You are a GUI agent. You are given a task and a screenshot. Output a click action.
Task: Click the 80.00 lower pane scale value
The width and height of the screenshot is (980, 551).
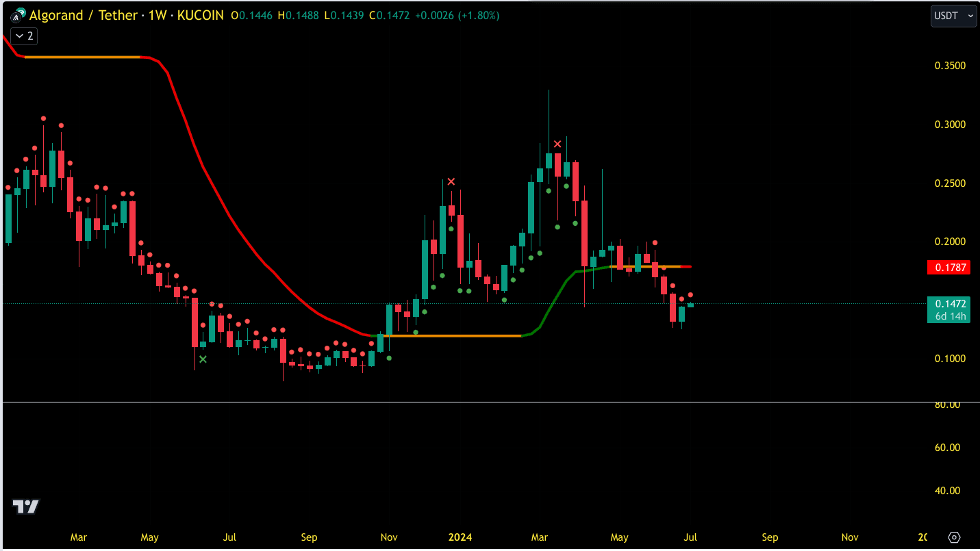tap(948, 405)
